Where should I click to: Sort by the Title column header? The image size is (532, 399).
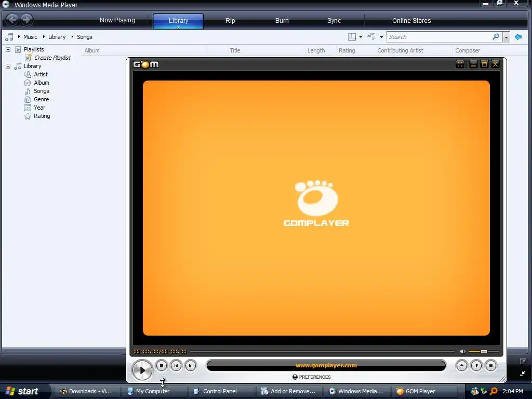coord(265,50)
